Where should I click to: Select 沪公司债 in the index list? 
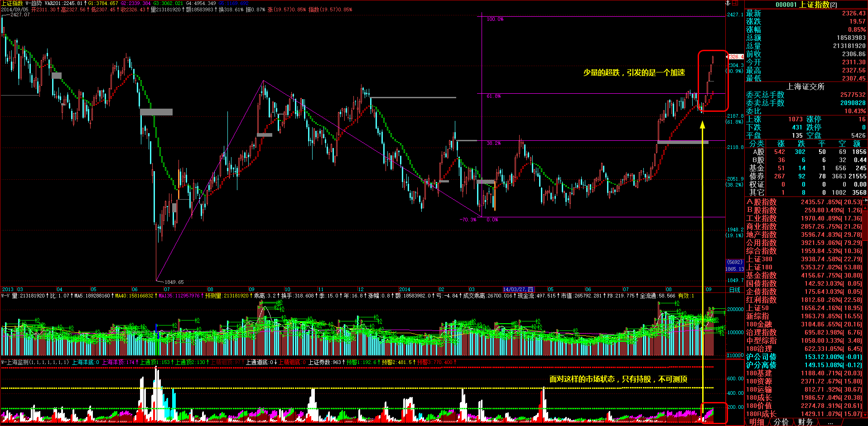(x=761, y=357)
